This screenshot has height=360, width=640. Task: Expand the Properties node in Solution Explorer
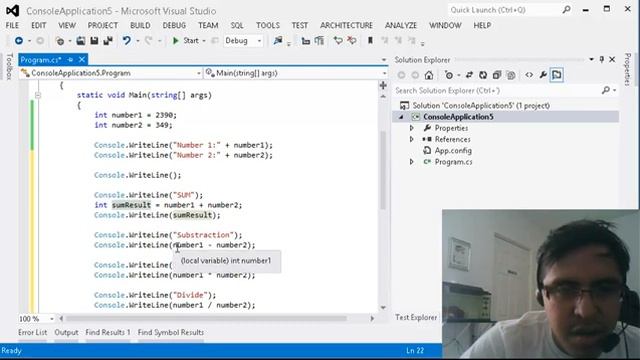(x=411, y=128)
